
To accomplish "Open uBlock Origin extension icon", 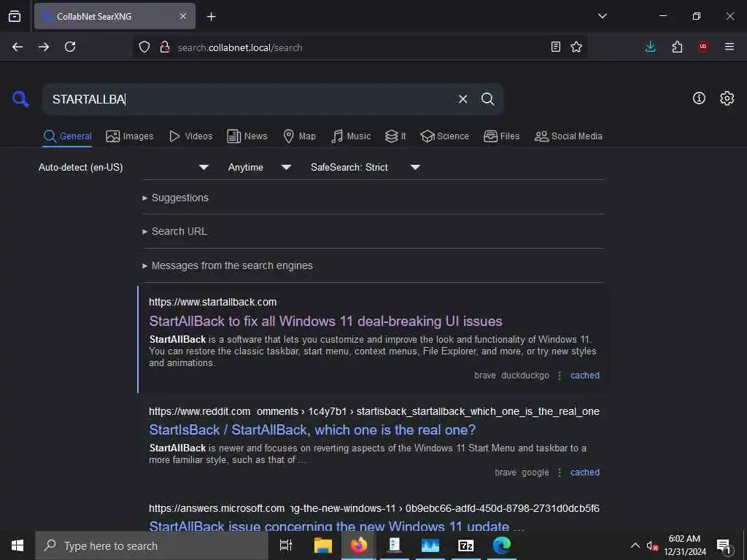I will pyautogui.click(x=703, y=47).
